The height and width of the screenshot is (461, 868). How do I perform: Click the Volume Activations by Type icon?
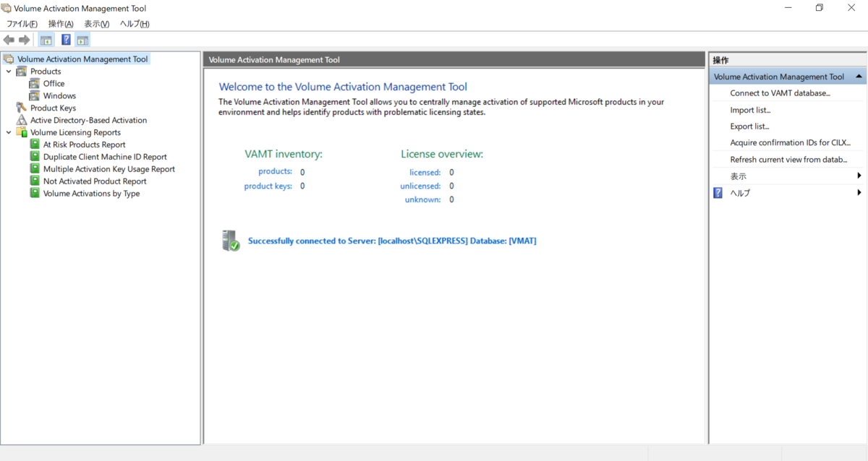tap(35, 194)
